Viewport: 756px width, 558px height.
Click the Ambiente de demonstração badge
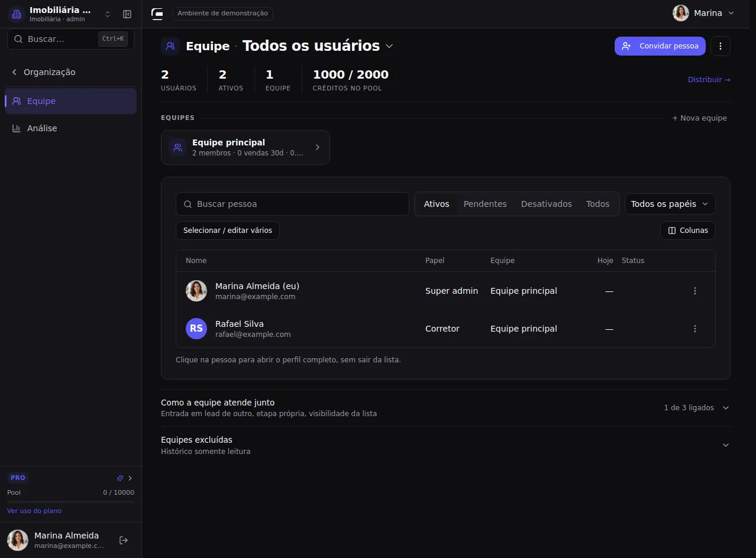coord(222,13)
